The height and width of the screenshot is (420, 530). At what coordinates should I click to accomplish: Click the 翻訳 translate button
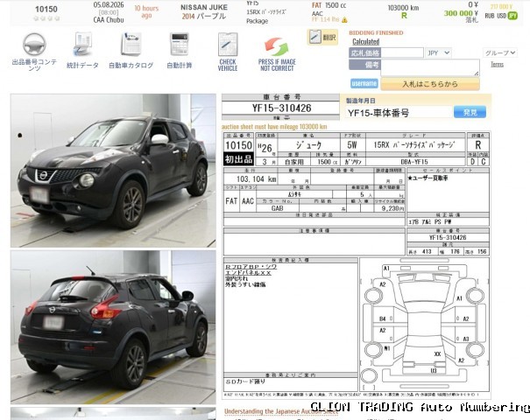(x=322, y=37)
